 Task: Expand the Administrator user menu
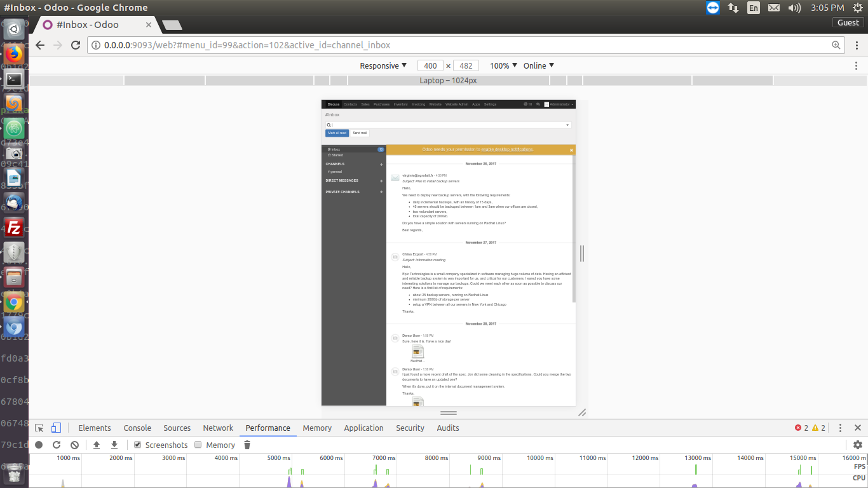[x=560, y=104]
